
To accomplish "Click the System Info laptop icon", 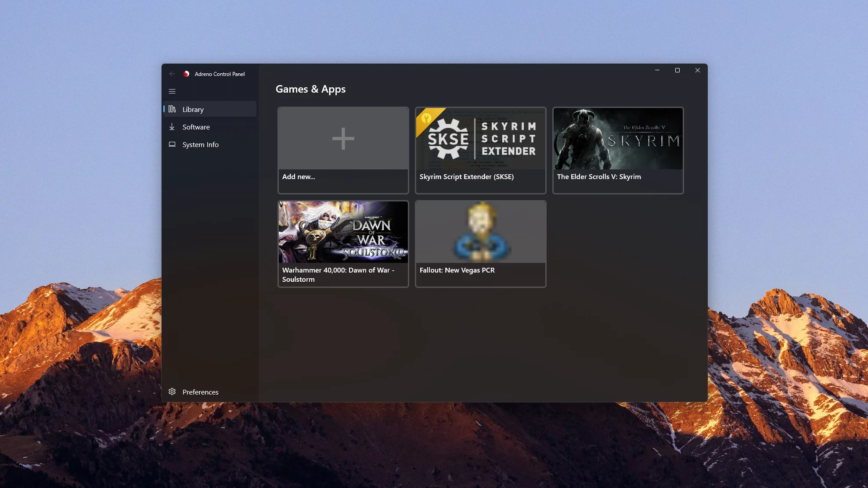I will [172, 144].
